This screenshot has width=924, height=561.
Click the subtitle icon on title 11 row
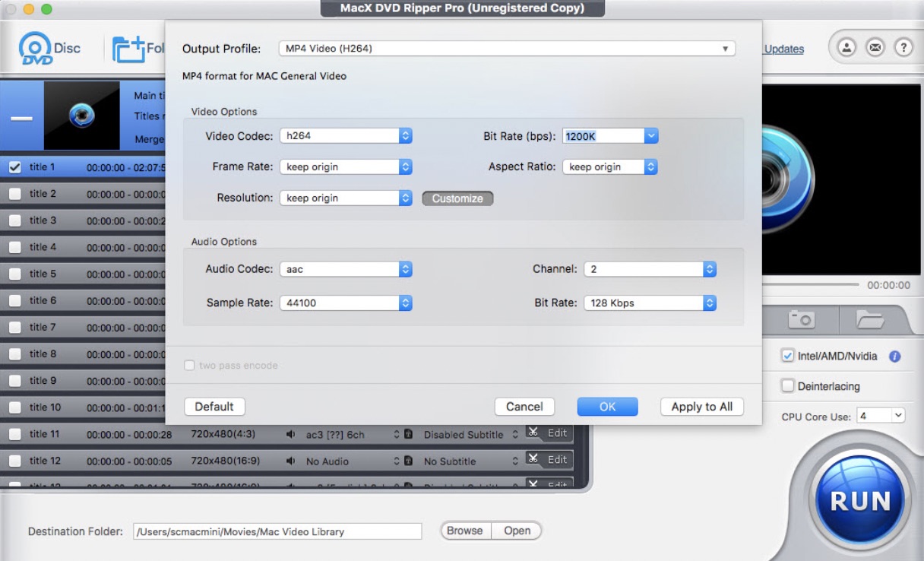tap(408, 435)
